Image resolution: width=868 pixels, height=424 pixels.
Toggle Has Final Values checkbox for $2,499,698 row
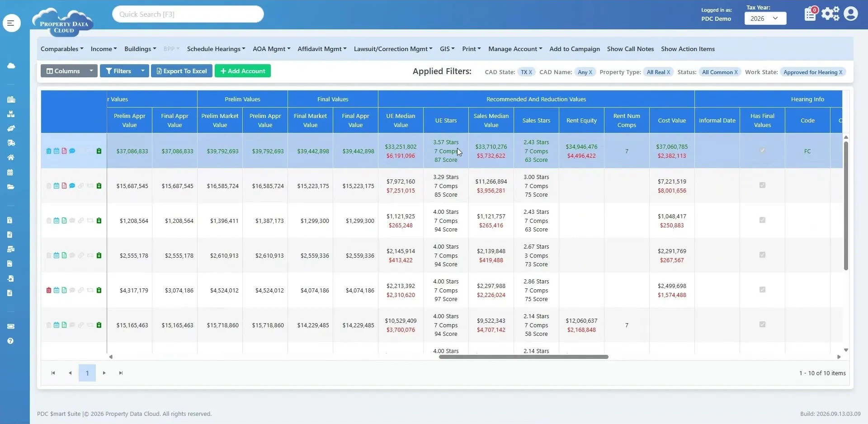(x=762, y=289)
